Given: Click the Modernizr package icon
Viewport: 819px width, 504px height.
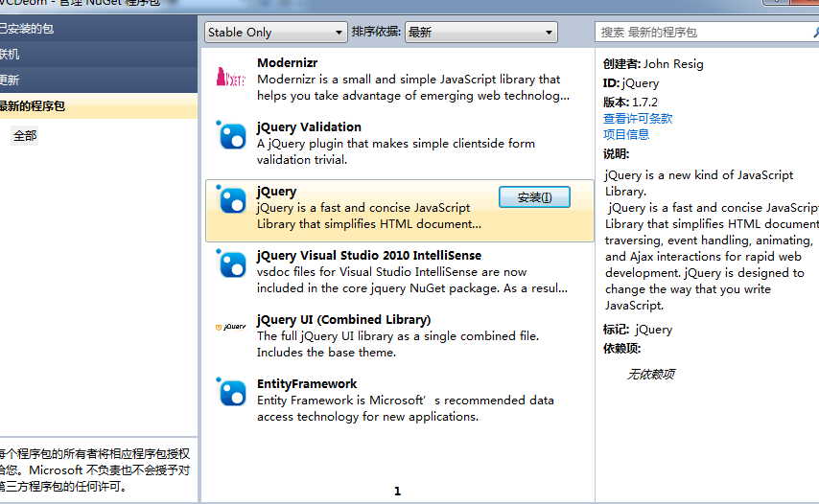Looking at the screenshot, I should (230, 78).
